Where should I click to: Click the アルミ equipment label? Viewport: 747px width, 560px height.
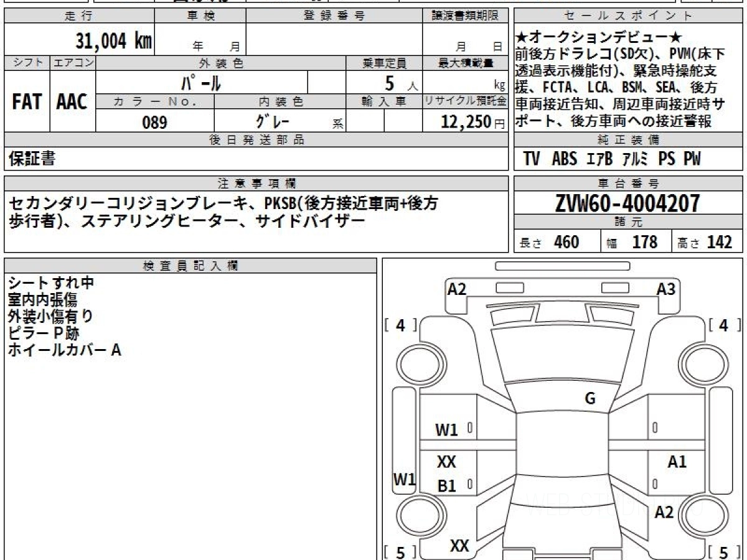[x=634, y=159]
